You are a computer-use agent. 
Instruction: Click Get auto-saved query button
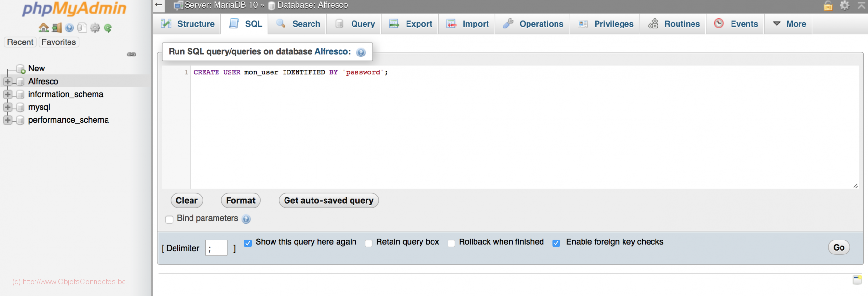[328, 200]
